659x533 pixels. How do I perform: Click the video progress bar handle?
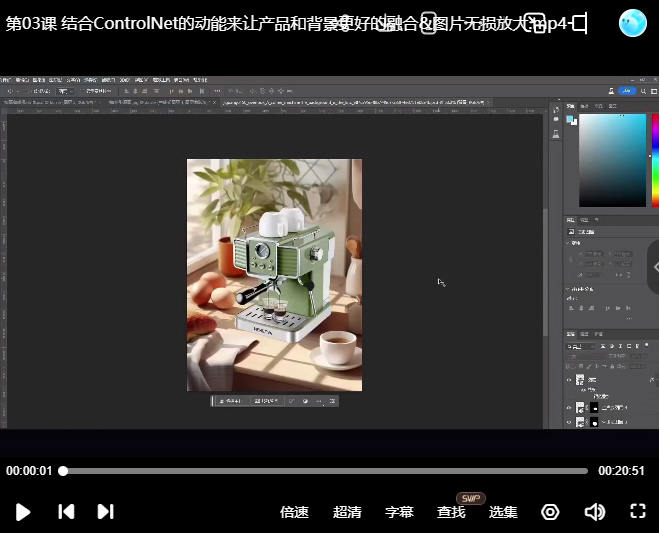[x=63, y=470]
